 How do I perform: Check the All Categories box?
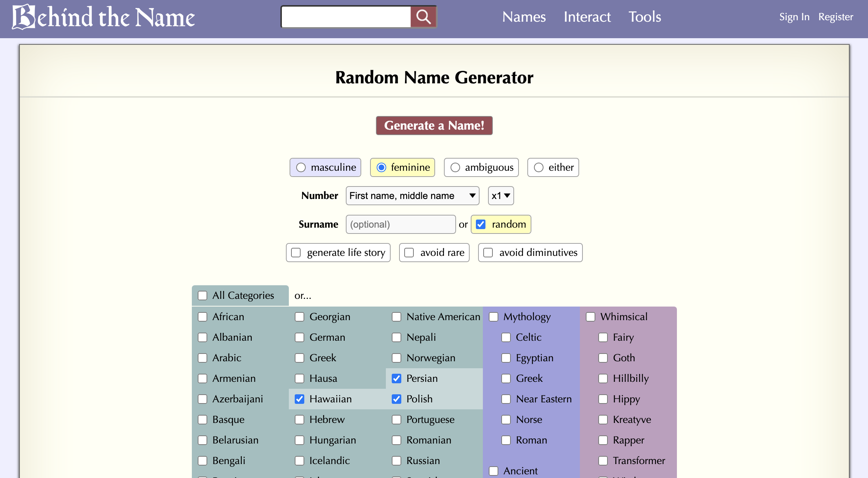coord(202,296)
